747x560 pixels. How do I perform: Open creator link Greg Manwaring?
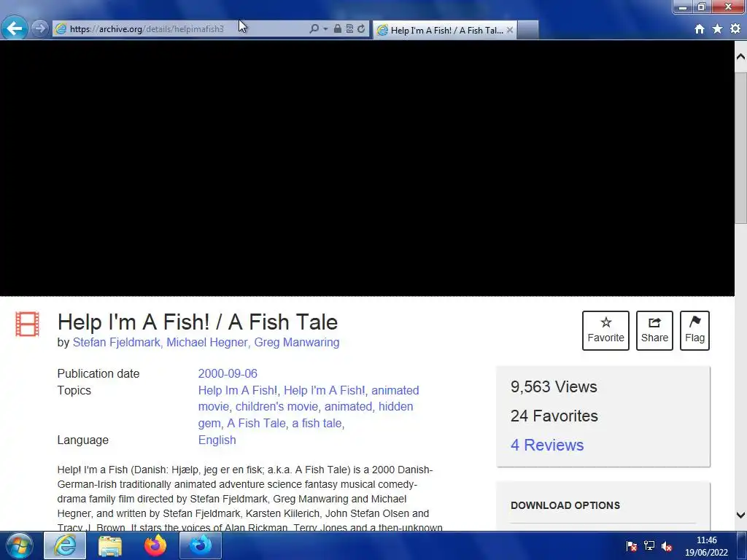[297, 343]
